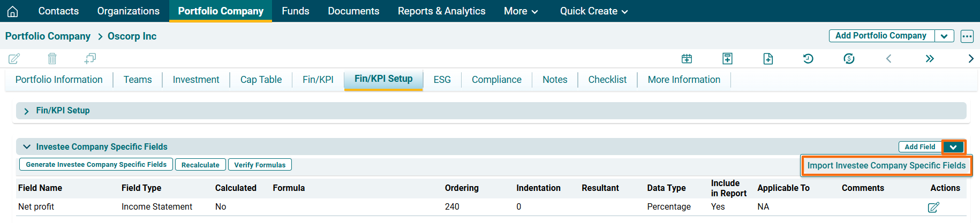Select Import Investee Company Specific Fields
The height and width of the screenshot is (223, 980).
coord(886,166)
